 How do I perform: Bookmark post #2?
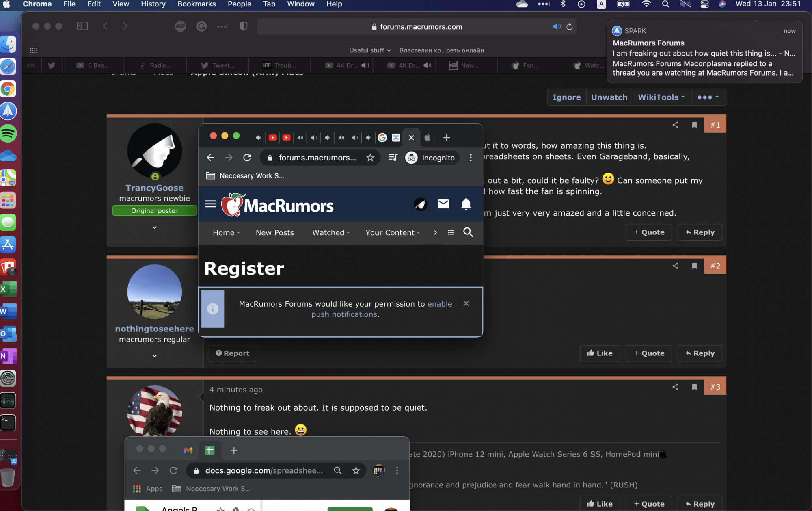[694, 266]
